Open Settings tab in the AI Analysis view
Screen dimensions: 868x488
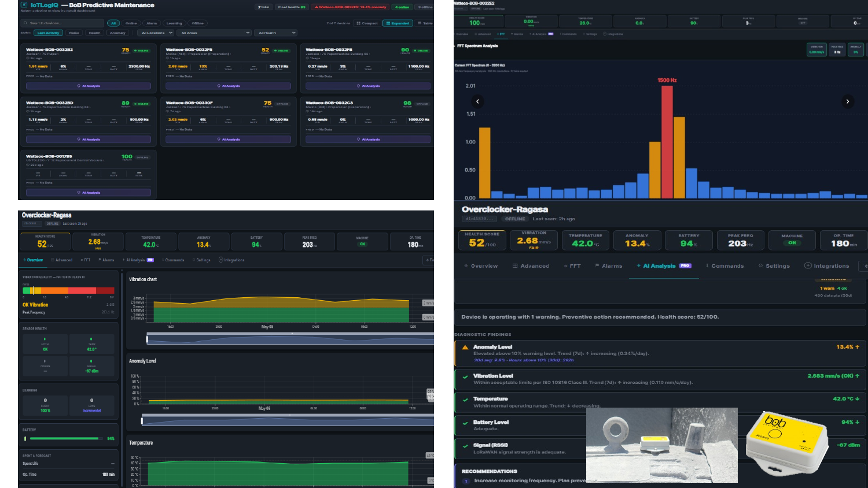pos(774,266)
